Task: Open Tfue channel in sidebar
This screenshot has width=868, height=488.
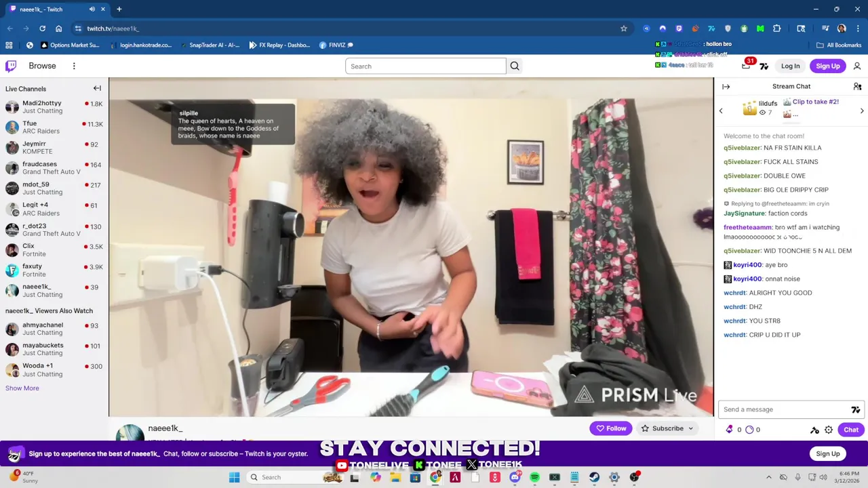Action: coord(54,127)
